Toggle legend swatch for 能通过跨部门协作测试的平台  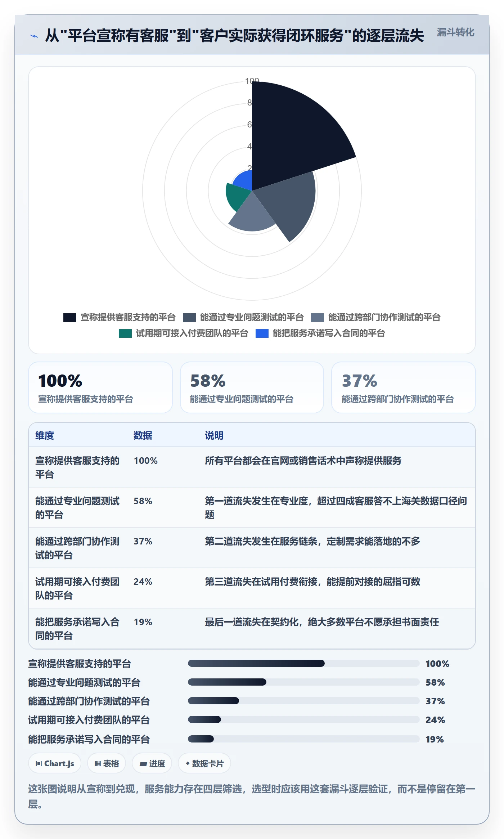pyautogui.click(x=318, y=318)
